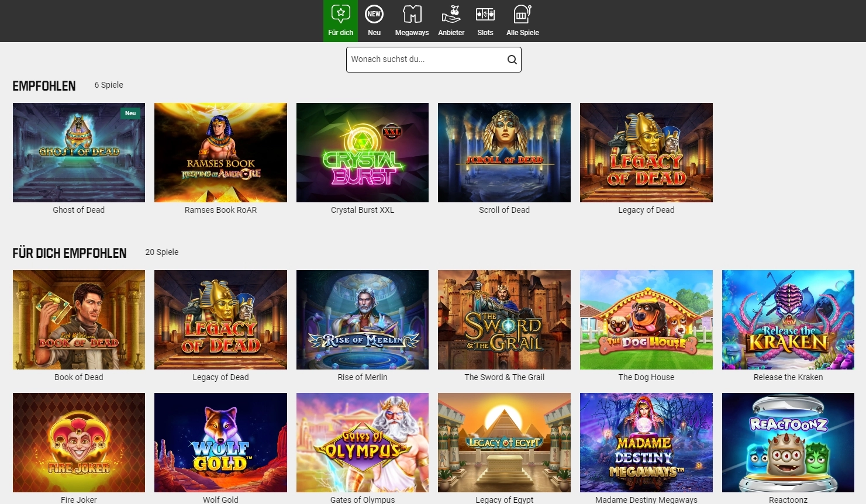Open the Legacy of Dead game link

click(x=646, y=209)
